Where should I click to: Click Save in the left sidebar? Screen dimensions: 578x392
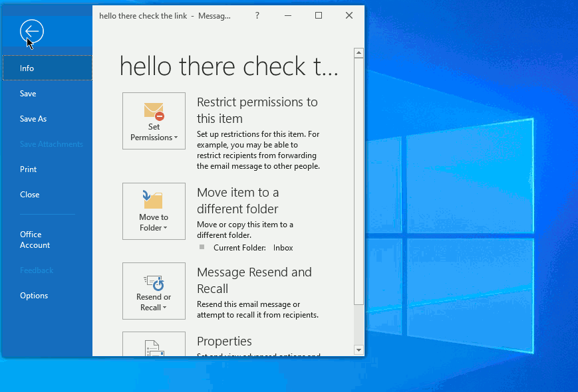tap(27, 93)
